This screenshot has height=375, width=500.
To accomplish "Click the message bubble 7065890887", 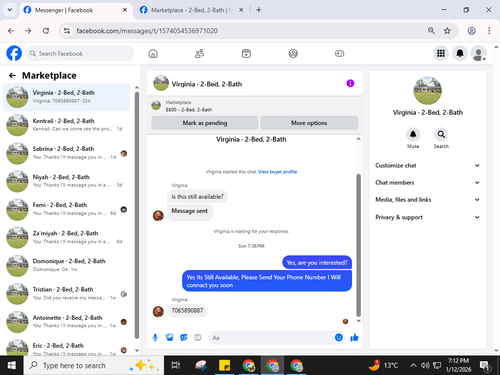I will tap(187, 311).
